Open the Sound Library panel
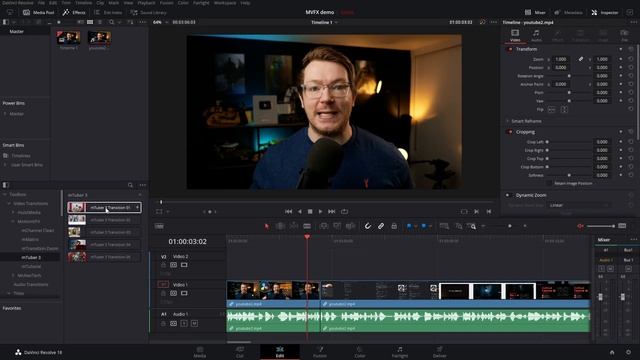Viewport: 640px width, 360px height. (148, 13)
